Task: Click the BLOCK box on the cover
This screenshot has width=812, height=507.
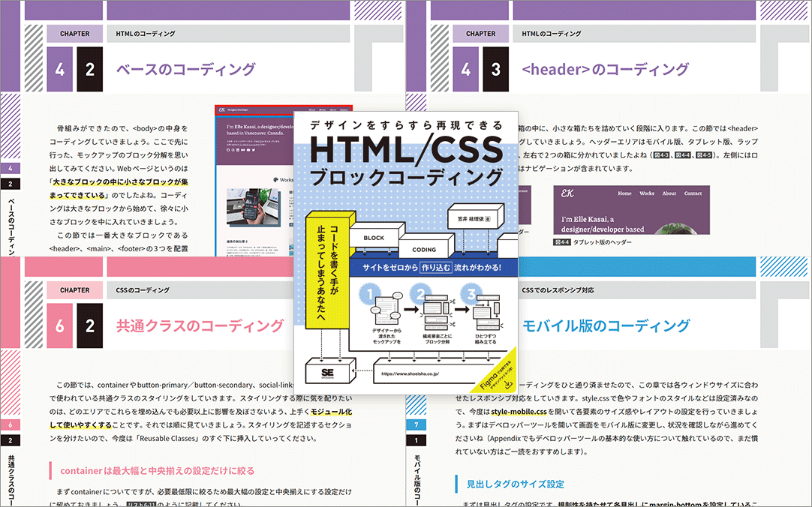Action: coord(374,238)
